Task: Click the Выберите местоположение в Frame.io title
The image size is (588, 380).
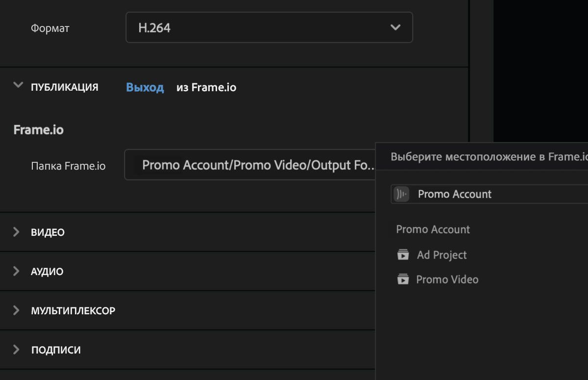Action: pos(489,157)
